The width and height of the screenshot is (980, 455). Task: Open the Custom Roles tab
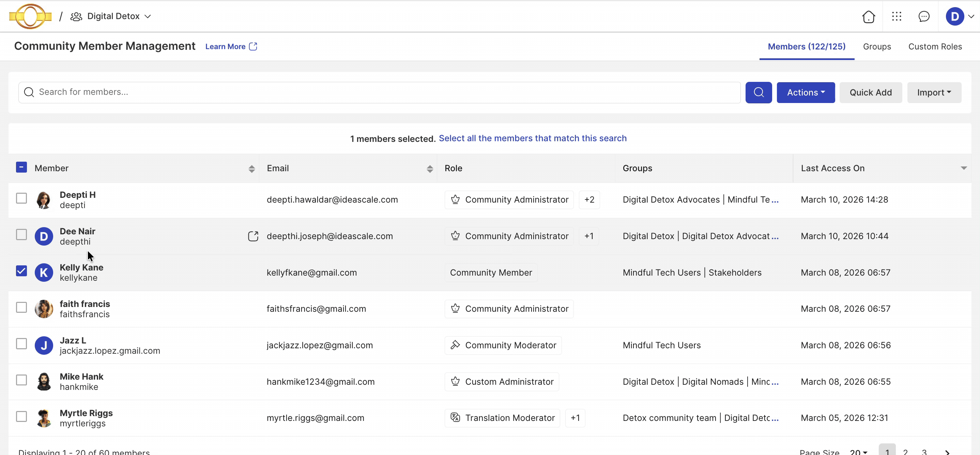pos(935,46)
